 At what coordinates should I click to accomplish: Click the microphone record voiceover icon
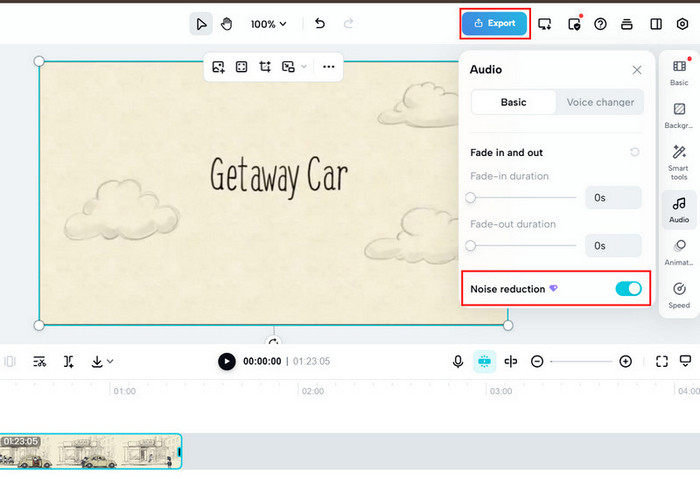coord(458,361)
